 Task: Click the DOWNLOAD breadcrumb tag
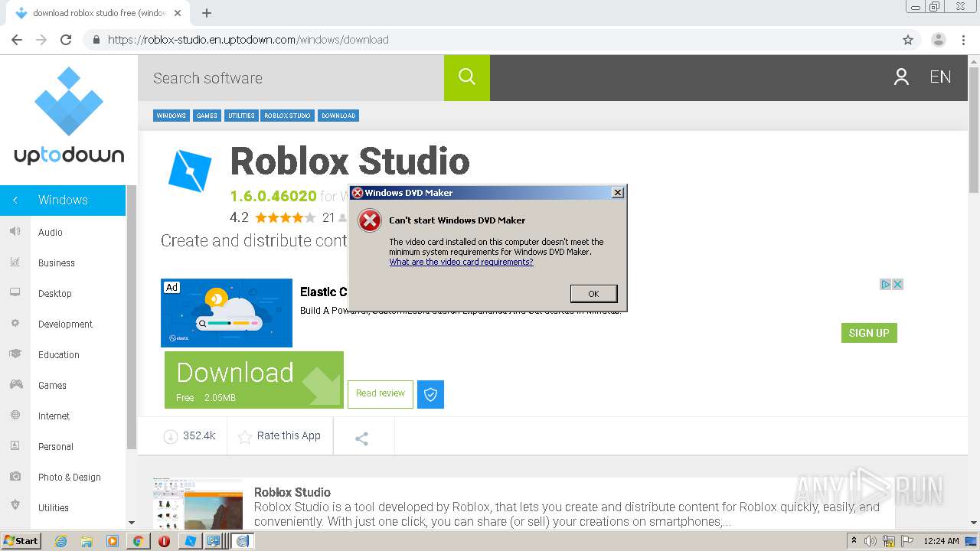[338, 116]
